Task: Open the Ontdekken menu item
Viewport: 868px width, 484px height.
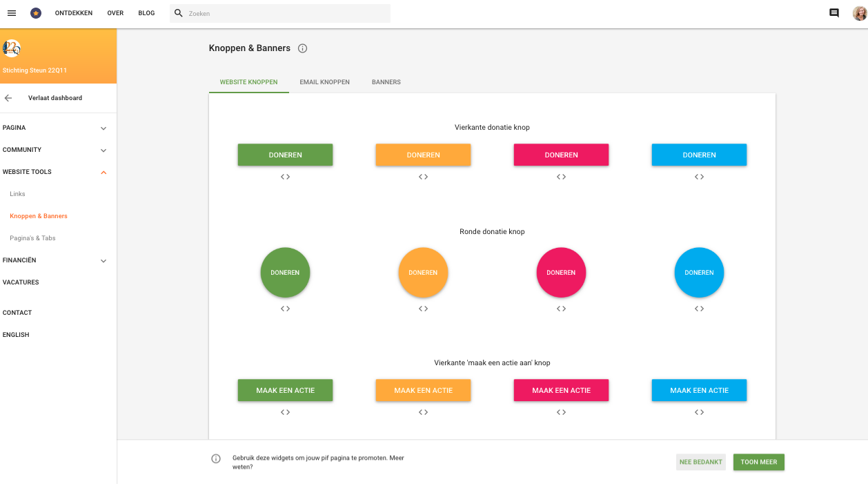Action: [74, 13]
